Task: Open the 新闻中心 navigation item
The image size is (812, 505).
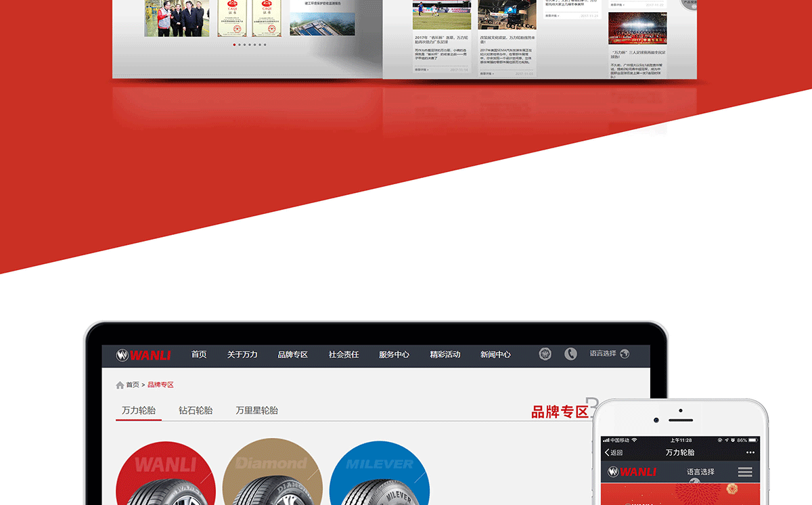Action: [x=496, y=355]
